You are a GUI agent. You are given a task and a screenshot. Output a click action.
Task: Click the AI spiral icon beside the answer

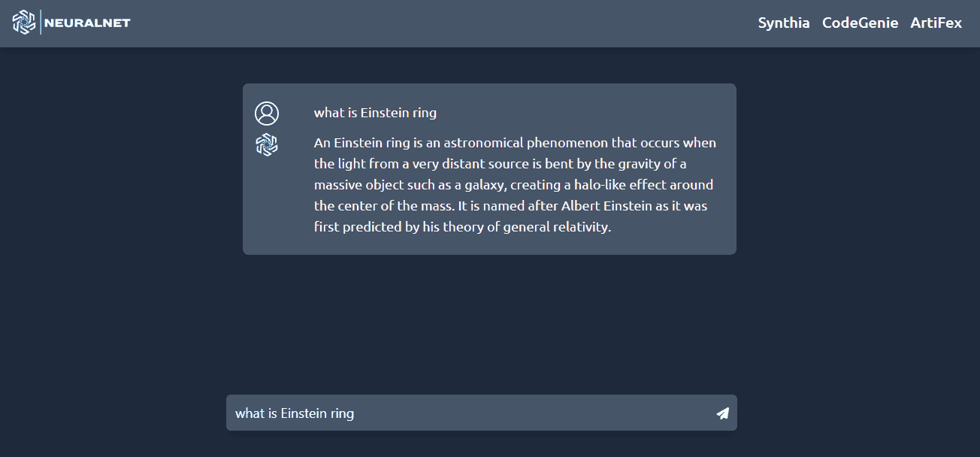tap(267, 144)
